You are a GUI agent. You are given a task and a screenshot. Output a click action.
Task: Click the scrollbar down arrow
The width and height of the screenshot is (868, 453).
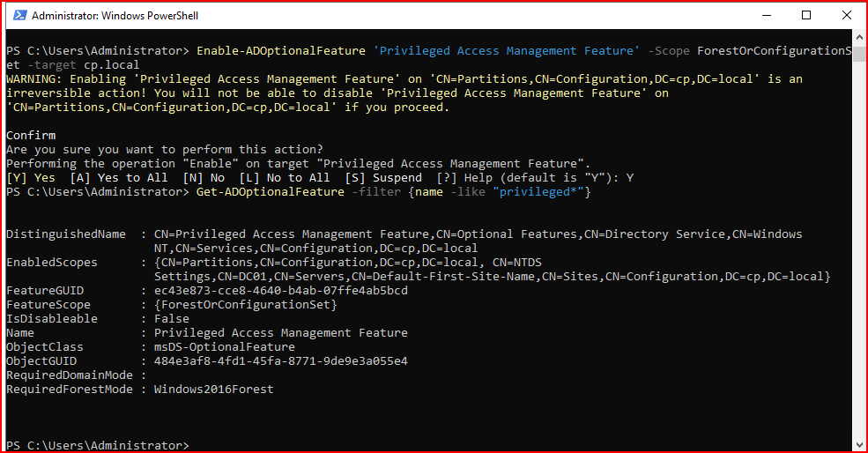pyautogui.click(x=858, y=445)
